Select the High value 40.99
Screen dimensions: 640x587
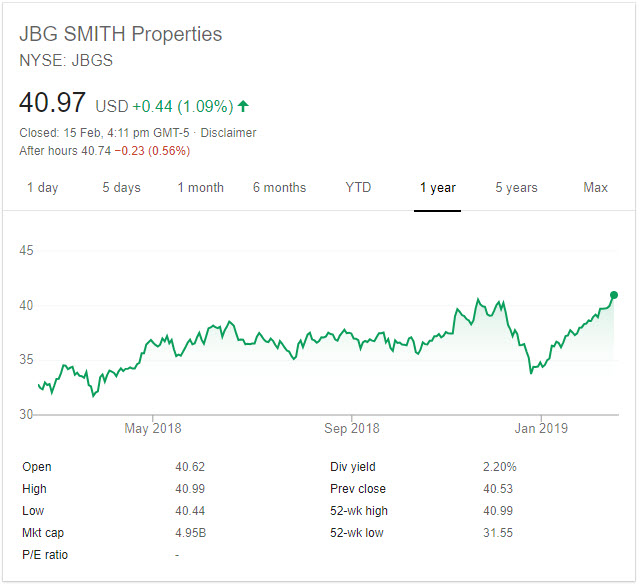pos(190,489)
